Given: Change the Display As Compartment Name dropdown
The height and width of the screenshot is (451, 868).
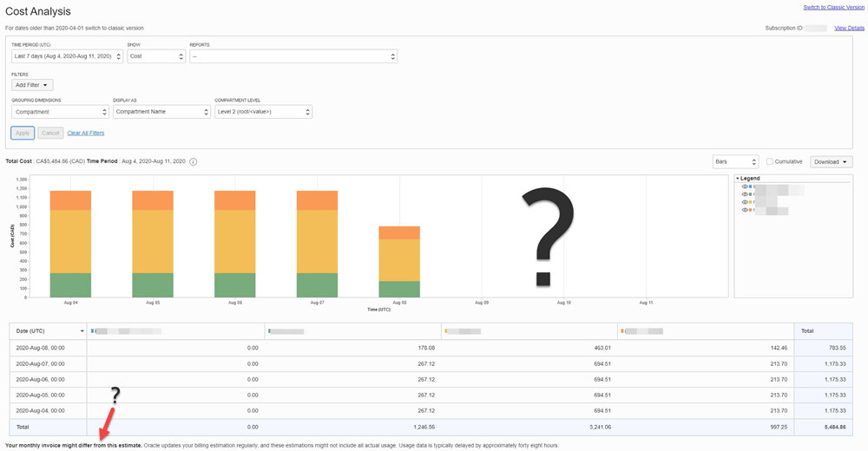Looking at the screenshot, I should coord(161,112).
